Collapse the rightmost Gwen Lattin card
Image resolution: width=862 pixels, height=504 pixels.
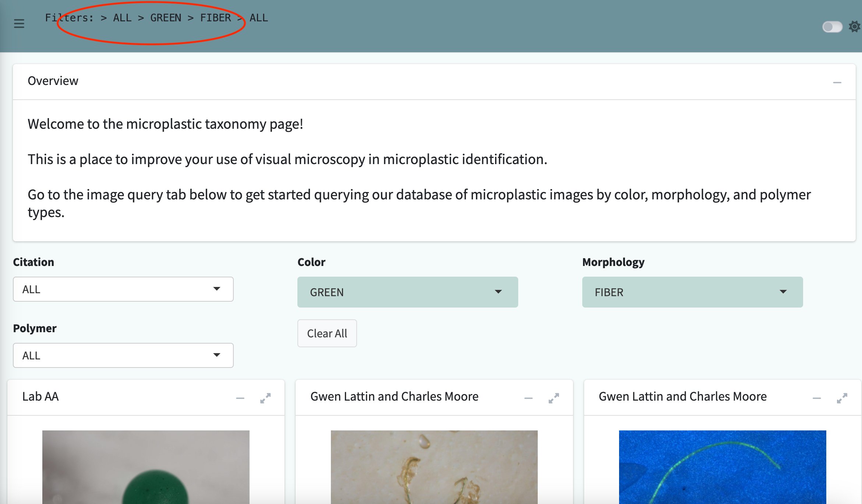tap(817, 398)
